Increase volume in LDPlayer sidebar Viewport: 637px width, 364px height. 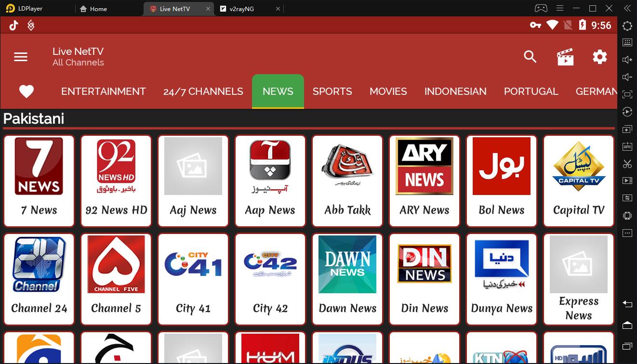(627, 60)
